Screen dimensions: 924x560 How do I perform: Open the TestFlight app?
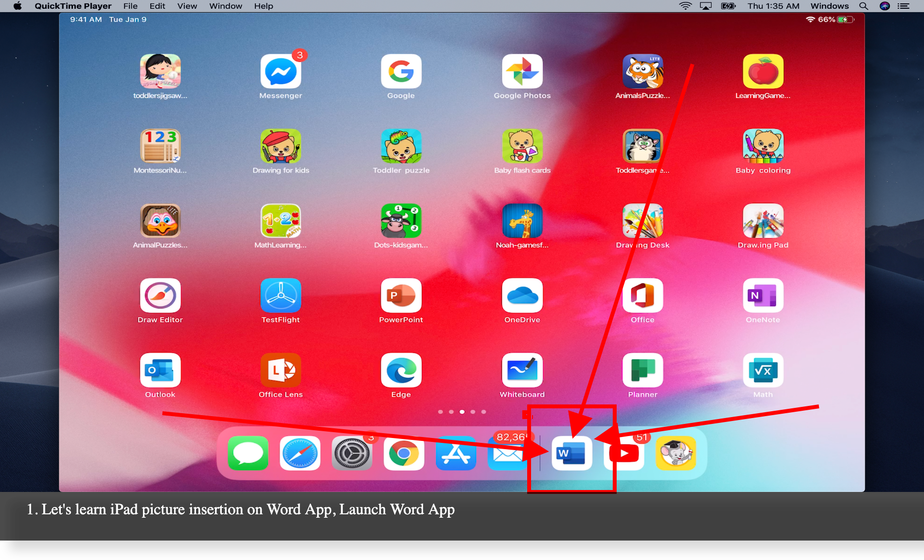pyautogui.click(x=281, y=296)
